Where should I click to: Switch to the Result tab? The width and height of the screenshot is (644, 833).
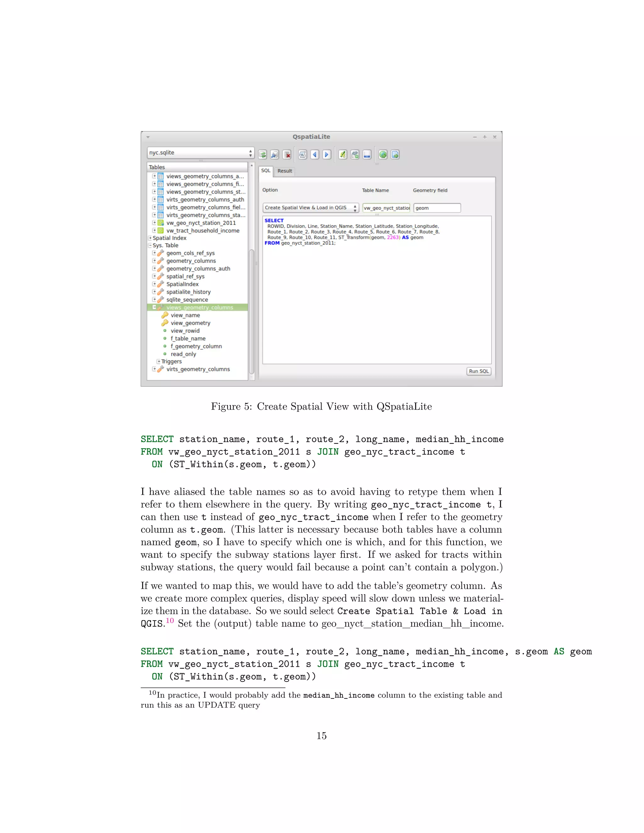(x=285, y=171)
